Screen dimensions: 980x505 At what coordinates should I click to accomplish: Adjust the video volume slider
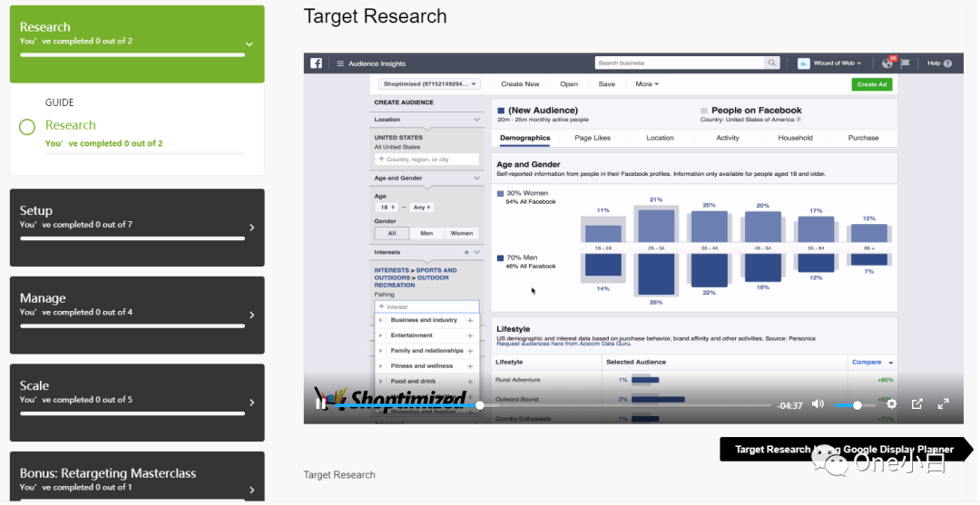click(x=855, y=405)
